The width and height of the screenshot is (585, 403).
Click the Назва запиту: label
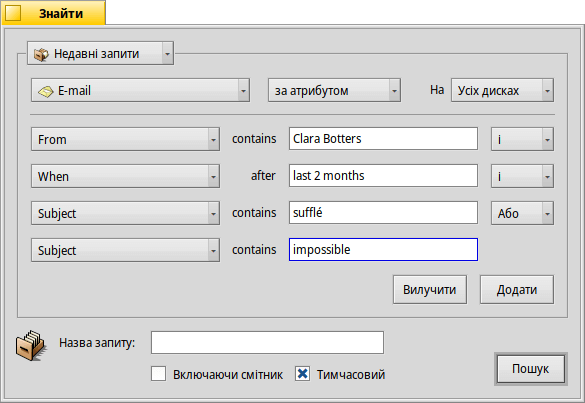coord(97,343)
